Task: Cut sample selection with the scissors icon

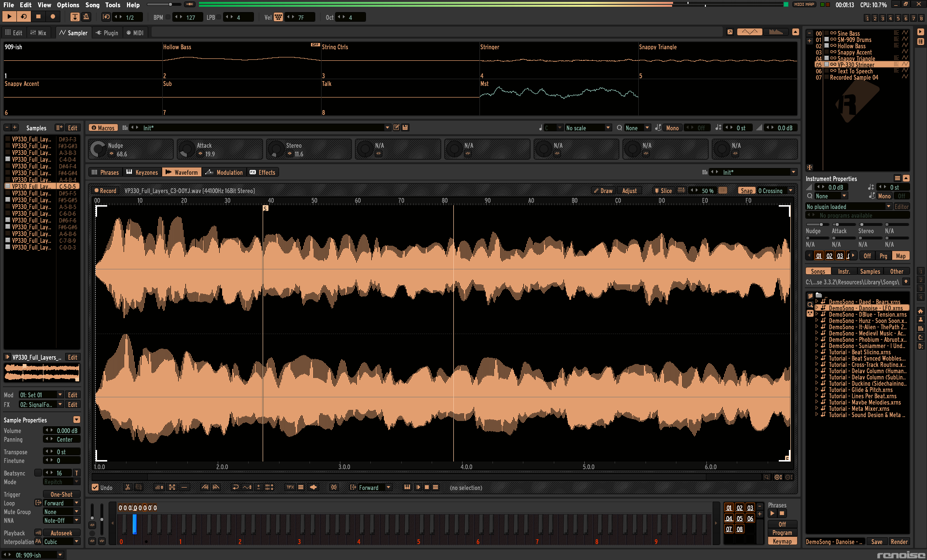Action: (x=127, y=488)
